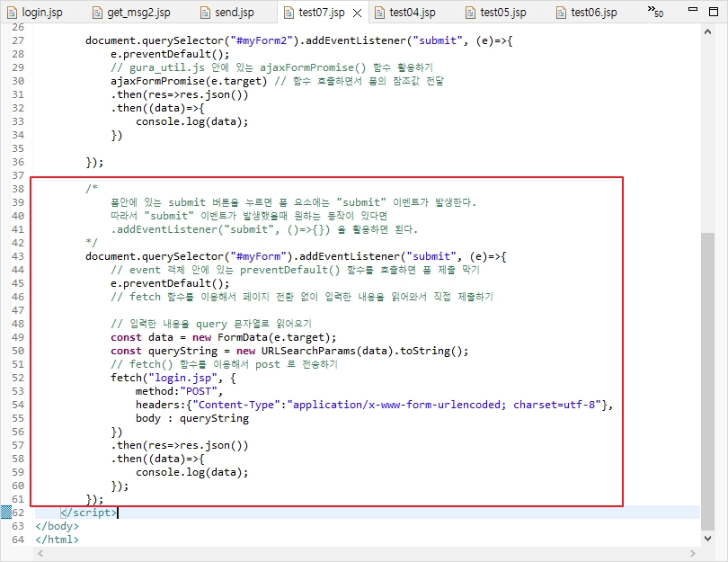The height and width of the screenshot is (562, 728).
Task: Click "#myForm" selector on line 43
Action: (x=259, y=256)
